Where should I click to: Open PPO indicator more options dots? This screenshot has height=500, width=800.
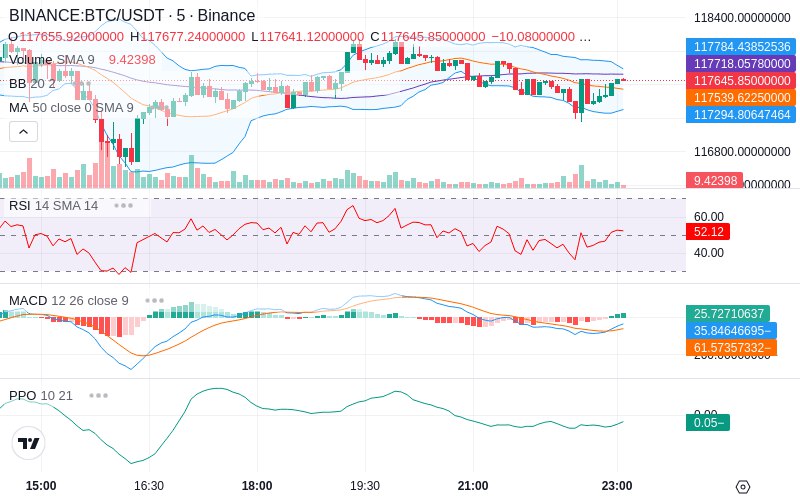coord(98,395)
